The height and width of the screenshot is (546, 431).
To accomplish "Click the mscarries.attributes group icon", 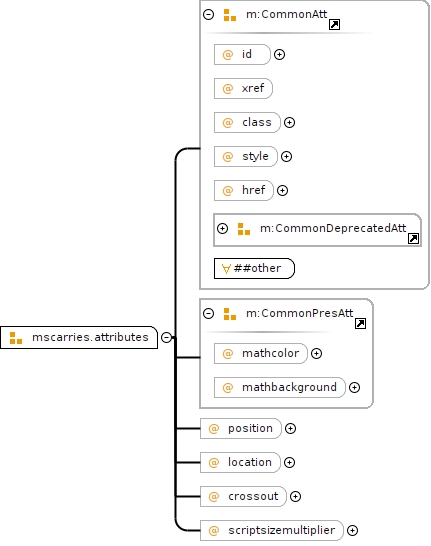I will coord(16,338).
